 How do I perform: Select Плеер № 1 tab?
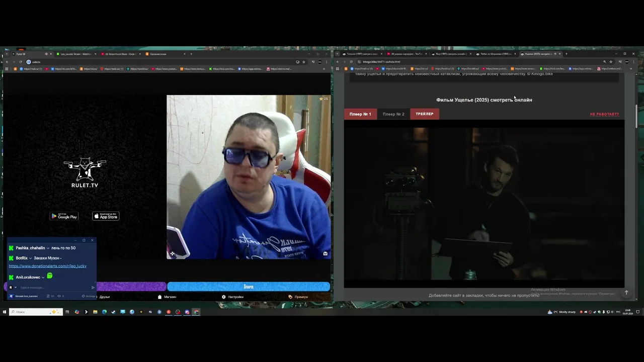[x=360, y=114]
